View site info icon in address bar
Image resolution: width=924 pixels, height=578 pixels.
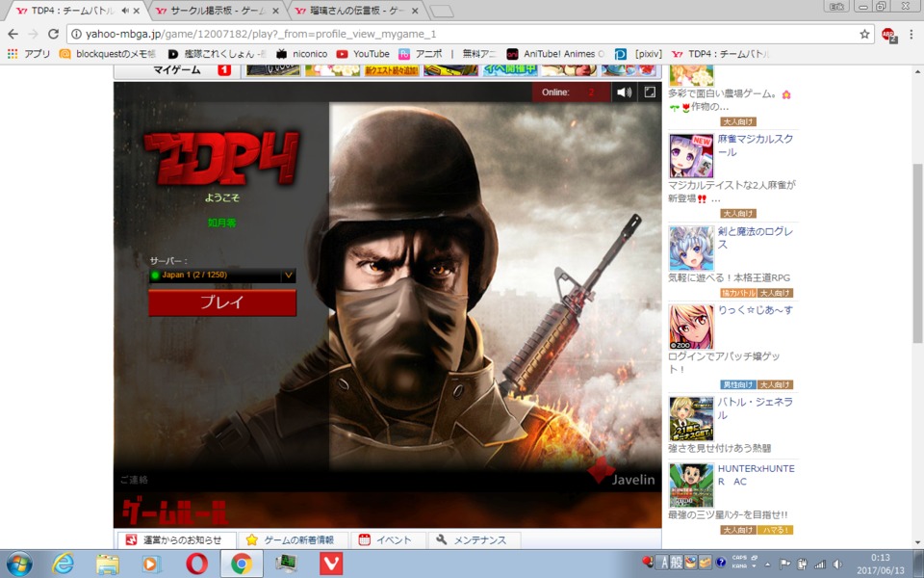point(77,35)
